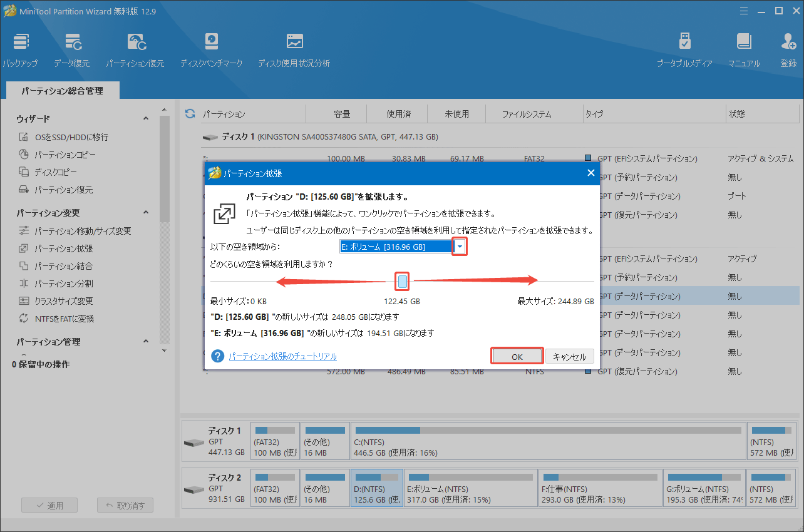Screen dimensions: 804x532
Task: Click the ディスク 1 drive icon in disk map
Action: (193, 442)
